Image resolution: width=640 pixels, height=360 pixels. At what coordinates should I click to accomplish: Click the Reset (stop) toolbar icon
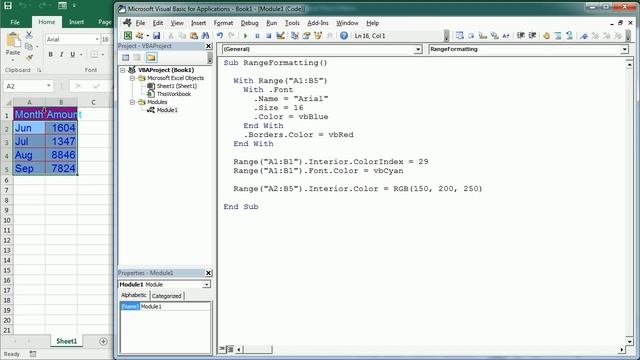click(x=269, y=36)
